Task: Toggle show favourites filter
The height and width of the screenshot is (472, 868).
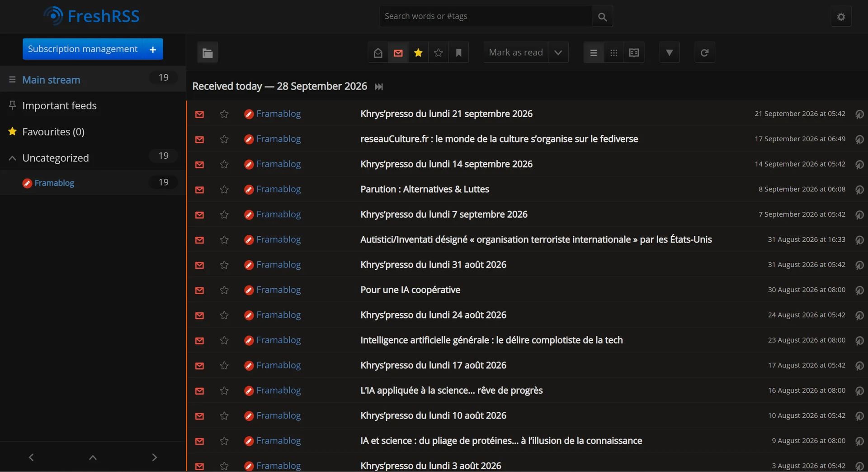Action: point(418,52)
